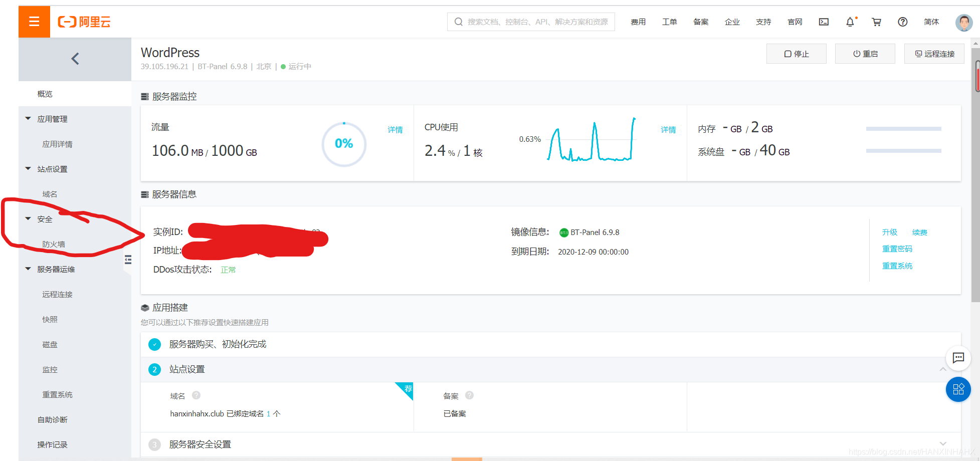980x461 pixels.
Task: Collapse the 站点设置 sidebar group
Action: pyautogui.click(x=28, y=169)
